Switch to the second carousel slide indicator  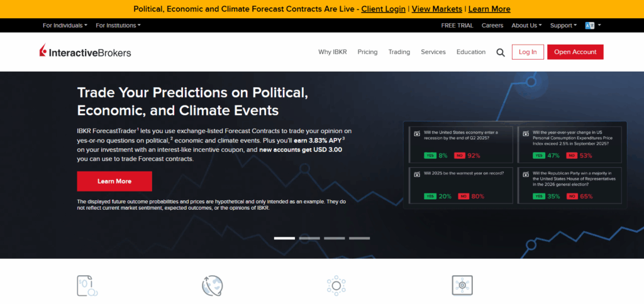(x=309, y=238)
